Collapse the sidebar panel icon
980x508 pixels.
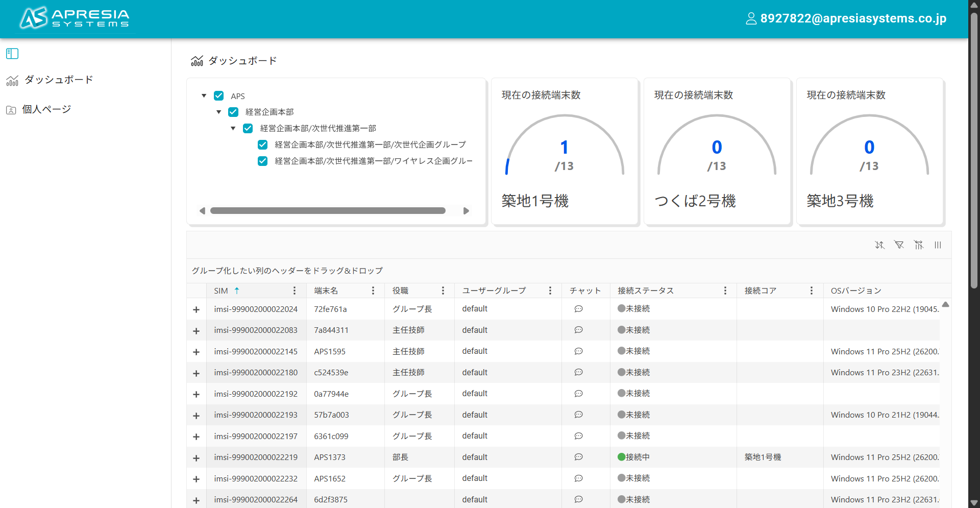click(x=12, y=54)
